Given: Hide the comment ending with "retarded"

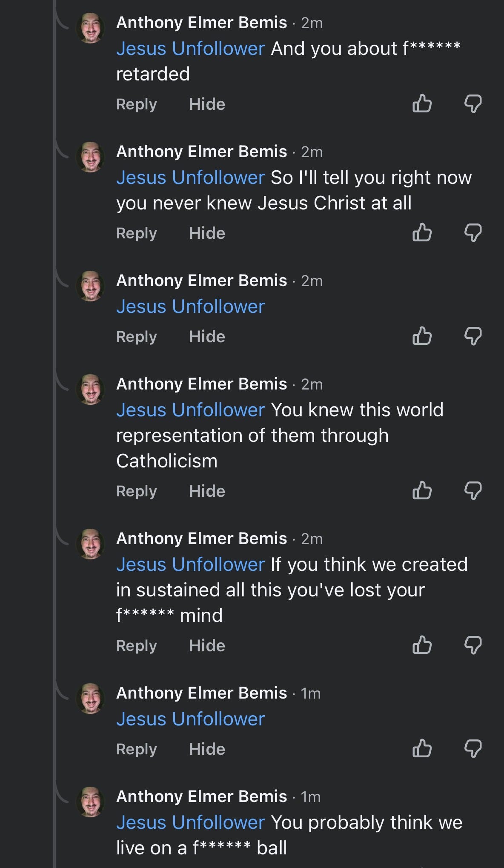Looking at the screenshot, I should [207, 104].
